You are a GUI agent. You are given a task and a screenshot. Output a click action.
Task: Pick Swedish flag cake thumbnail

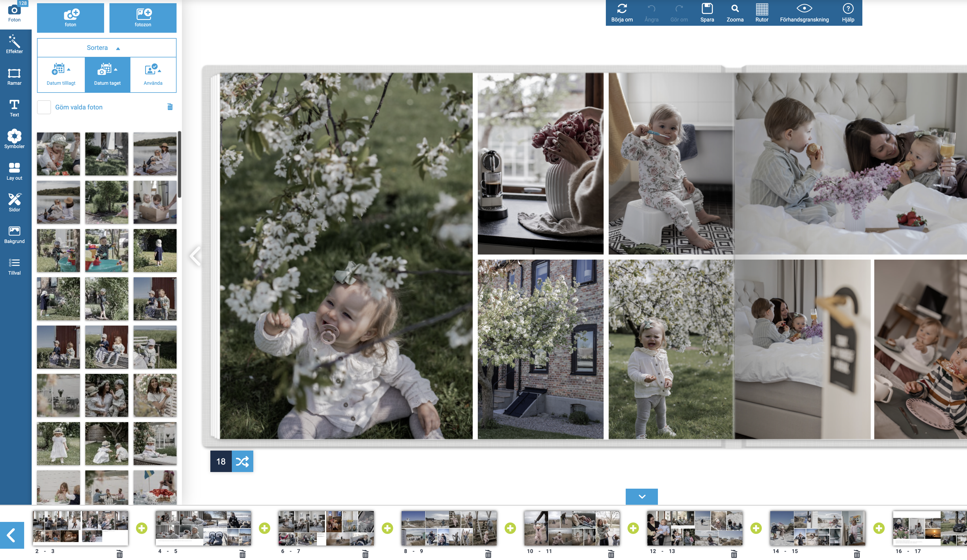(155, 487)
